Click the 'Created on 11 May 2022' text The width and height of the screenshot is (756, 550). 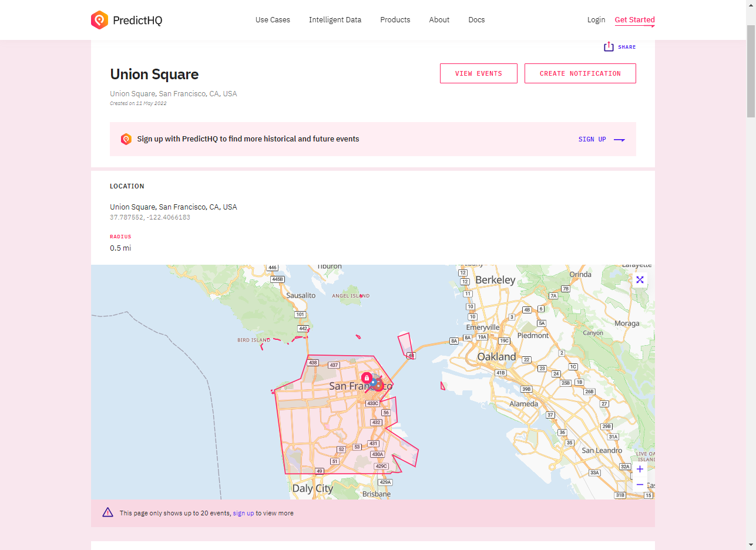[x=138, y=103]
